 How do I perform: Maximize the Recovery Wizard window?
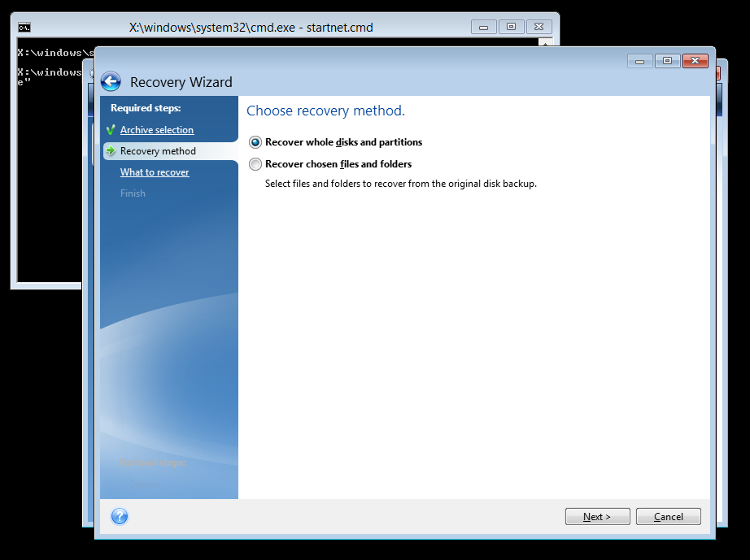point(667,61)
